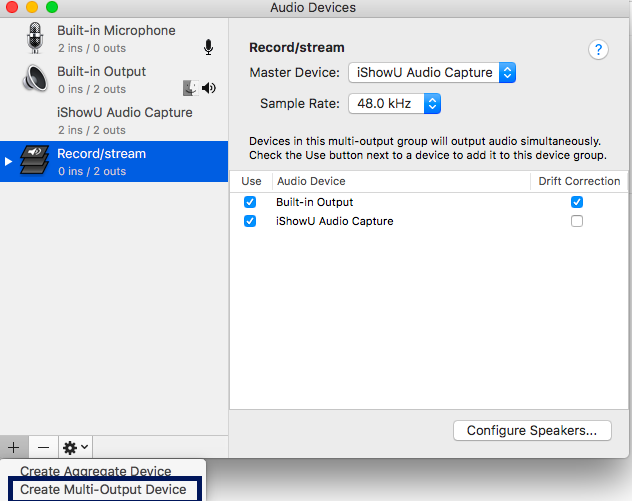Screen dimensions: 632x501
Task: Choose Create Aggregate Device menu item
Action: (x=96, y=471)
